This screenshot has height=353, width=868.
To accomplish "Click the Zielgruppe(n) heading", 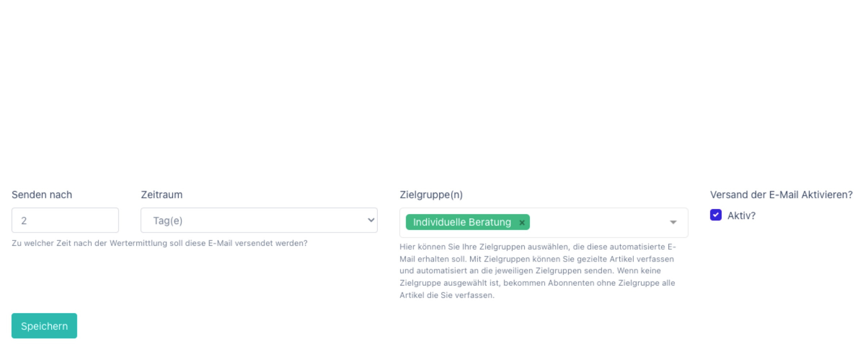I will [x=431, y=196].
